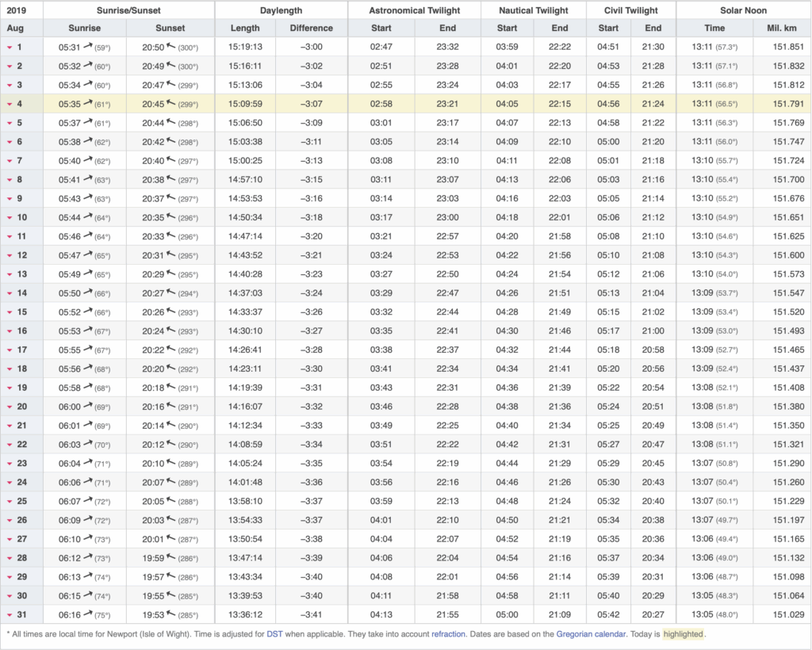Click the Daylength column group header

pos(282,10)
